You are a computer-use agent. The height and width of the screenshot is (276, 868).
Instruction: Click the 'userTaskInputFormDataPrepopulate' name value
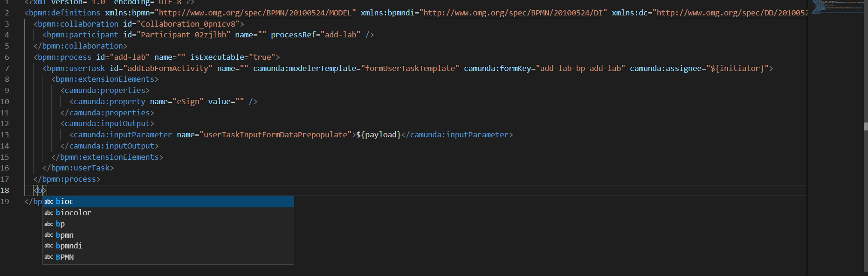coord(276,134)
